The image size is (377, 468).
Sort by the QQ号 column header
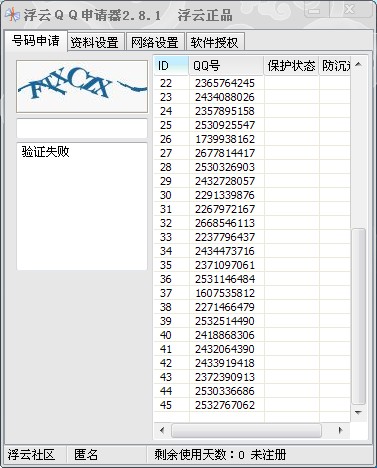(226, 66)
